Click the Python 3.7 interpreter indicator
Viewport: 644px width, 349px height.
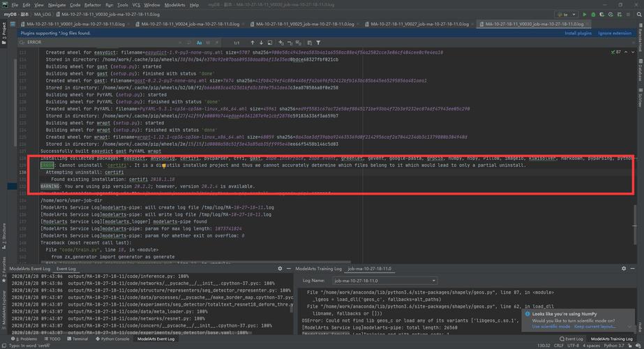(x=615, y=346)
